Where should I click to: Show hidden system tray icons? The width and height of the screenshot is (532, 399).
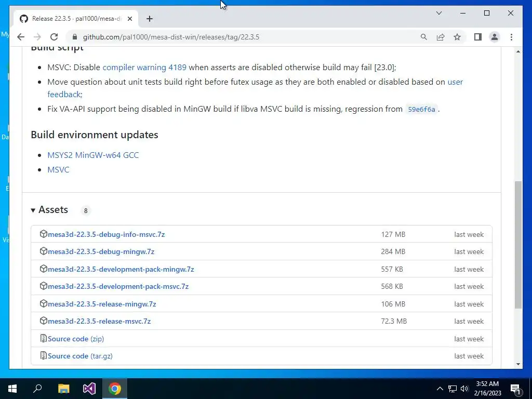(x=440, y=389)
